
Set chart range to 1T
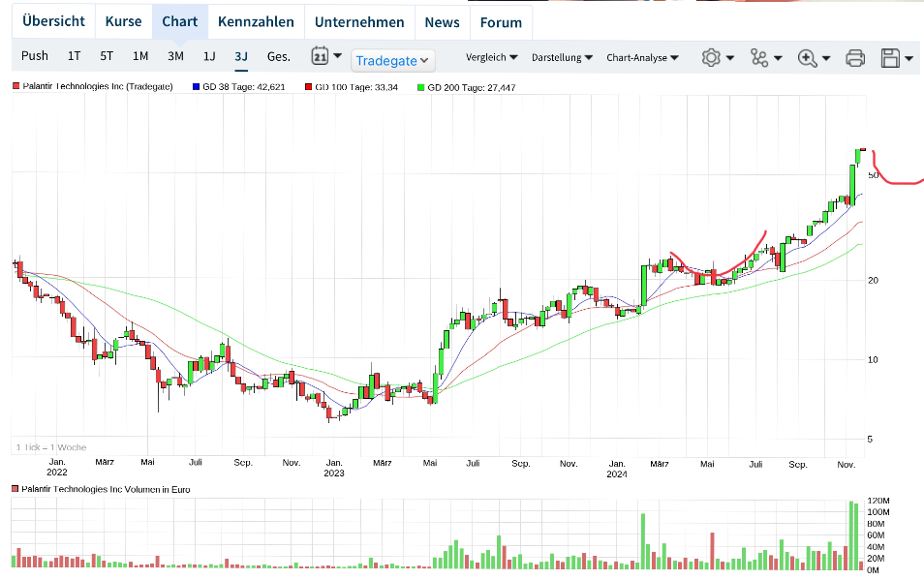pyautogui.click(x=74, y=56)
